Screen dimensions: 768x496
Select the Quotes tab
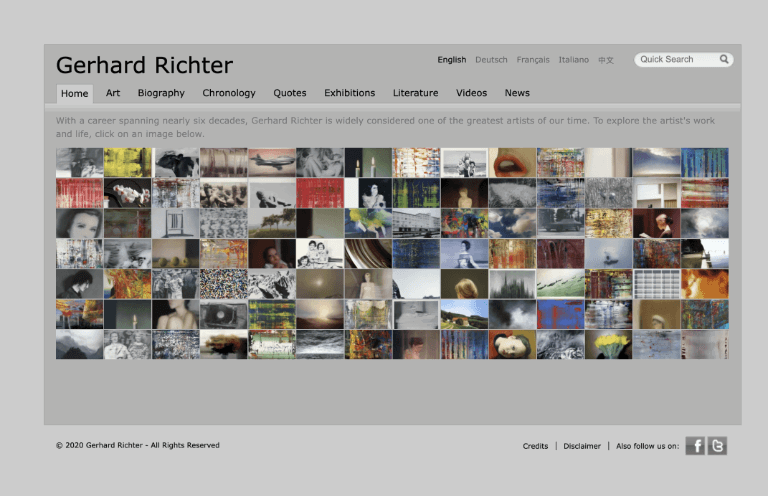(x=290, y=93)
